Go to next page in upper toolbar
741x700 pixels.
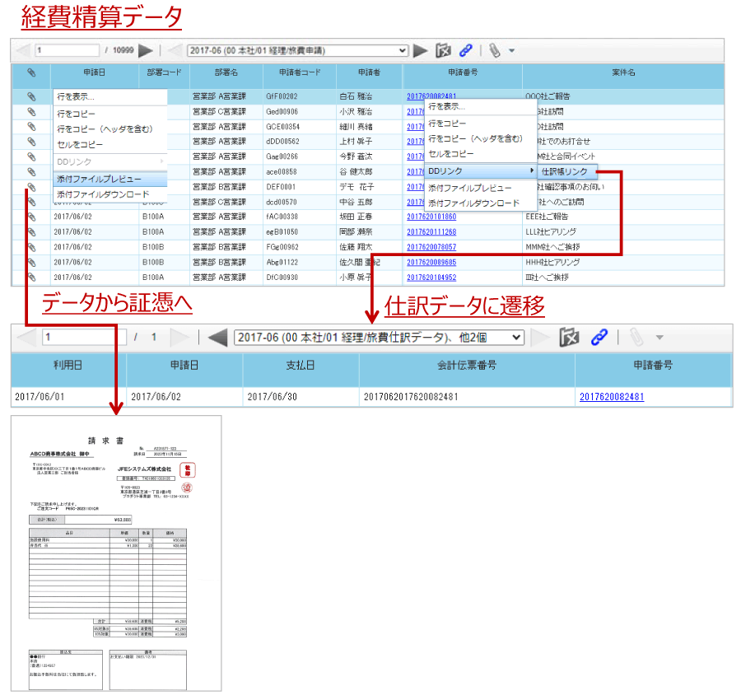pyautogui.click(x=146, y=50)
